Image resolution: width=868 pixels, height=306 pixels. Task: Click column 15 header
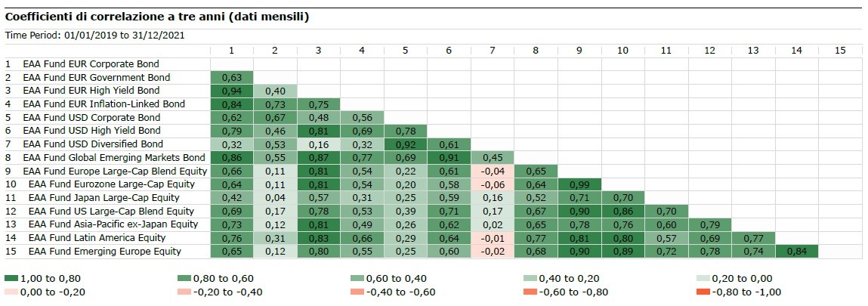[839, 50]
